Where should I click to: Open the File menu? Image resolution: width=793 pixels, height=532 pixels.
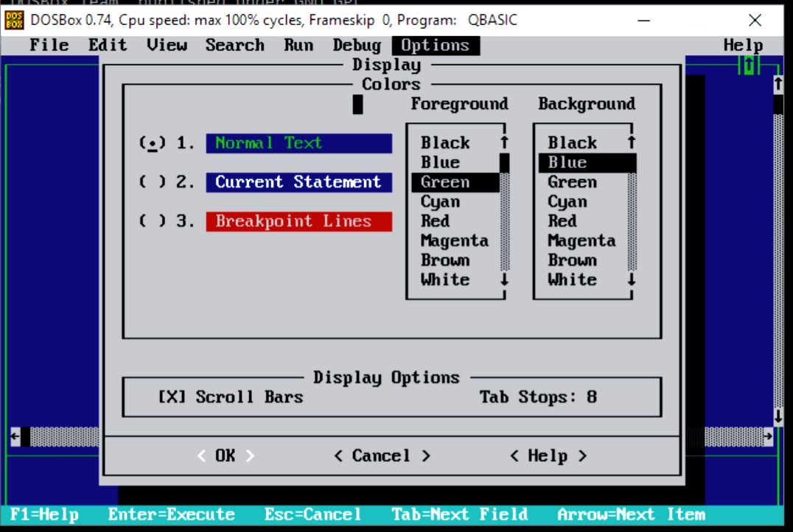pos(49,45)
